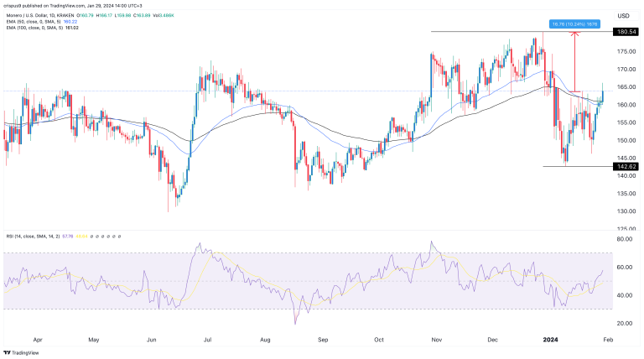Viewport: 644px width, 359px height.
Task: Click the Monero / U.S. Dollar symbol title
Action: (40, 16)
